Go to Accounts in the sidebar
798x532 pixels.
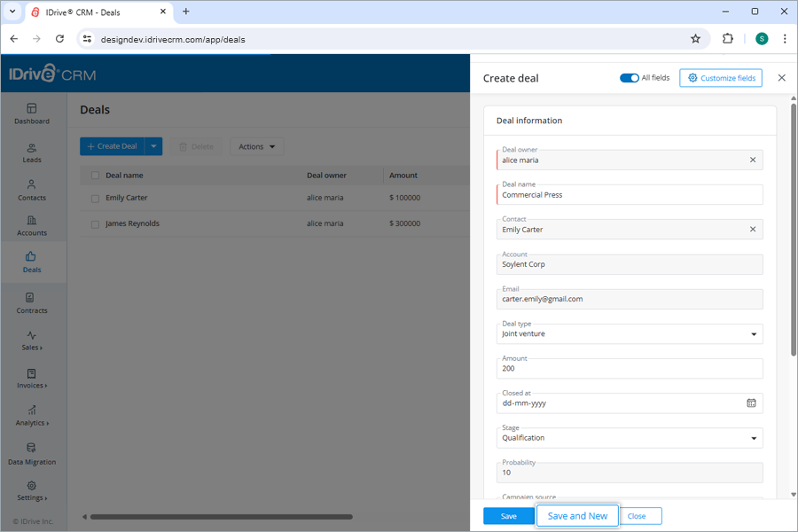coord(32,226)
